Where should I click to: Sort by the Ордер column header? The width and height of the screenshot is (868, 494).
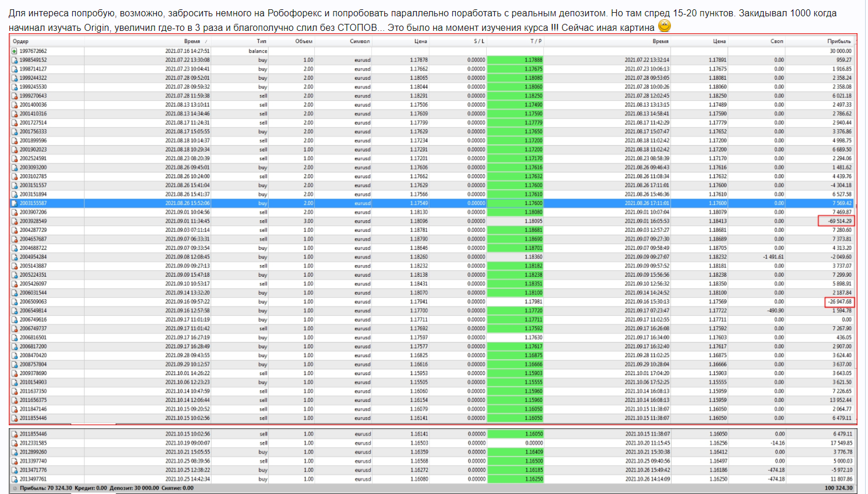tap(21, 41)
